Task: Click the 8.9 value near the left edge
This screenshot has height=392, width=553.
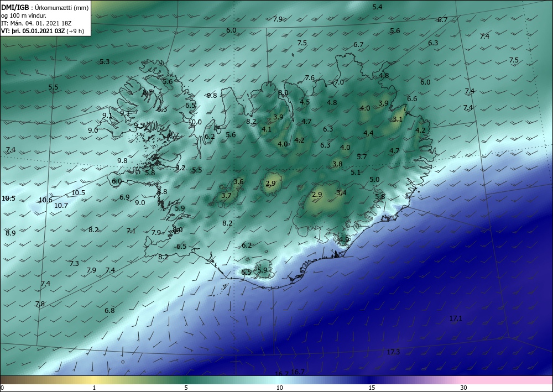Action: coord(11,233)
